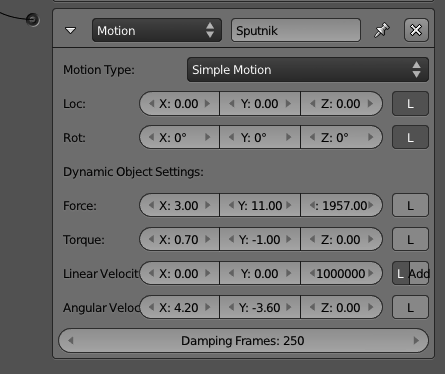Click the Force Z 1957.00 field
Image resolution: width=445 pixels, height=374 pixels.
(341, 205)
